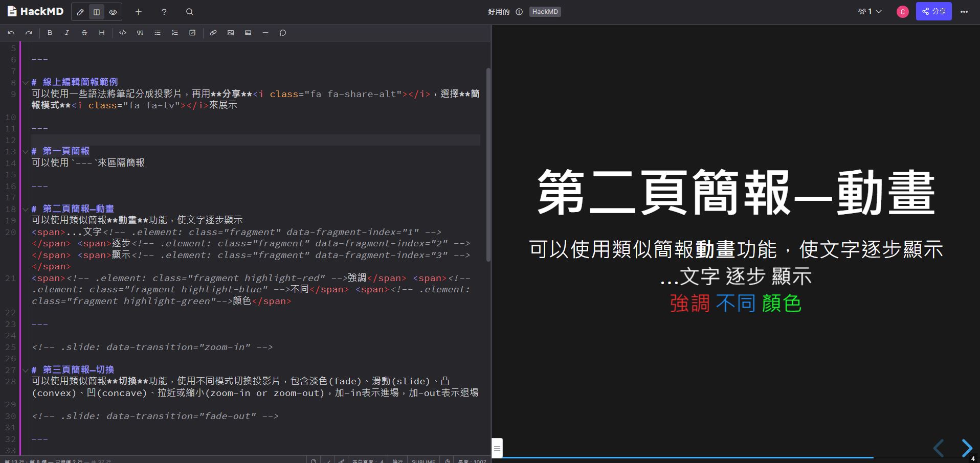Open help question mark icon

[x=164, y=12]
